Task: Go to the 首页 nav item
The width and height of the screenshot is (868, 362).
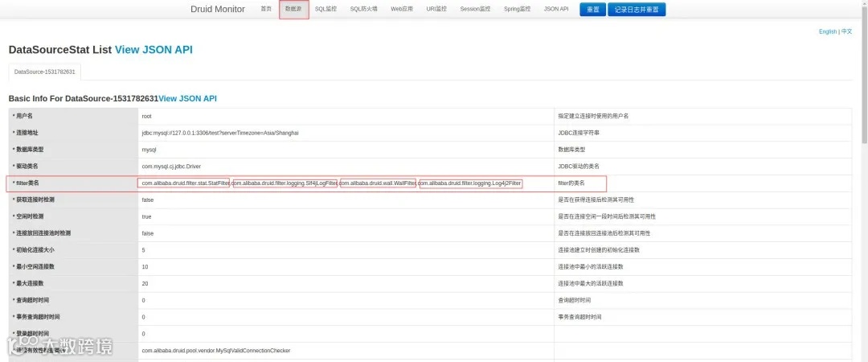Action: 266,10
